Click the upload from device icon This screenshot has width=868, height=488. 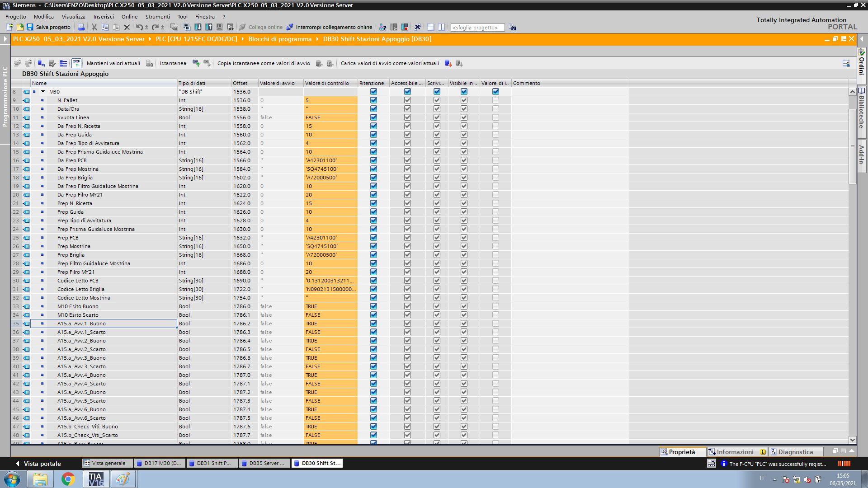209,27
